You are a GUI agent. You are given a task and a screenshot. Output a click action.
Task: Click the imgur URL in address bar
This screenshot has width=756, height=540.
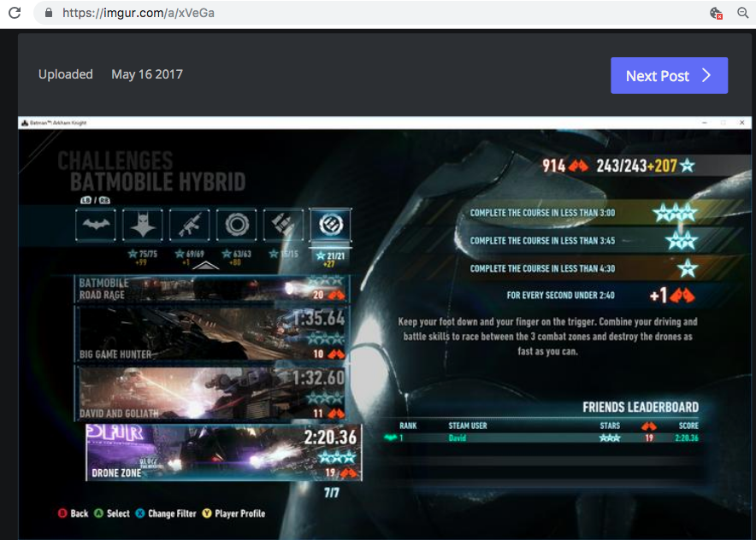click(139, 13)
